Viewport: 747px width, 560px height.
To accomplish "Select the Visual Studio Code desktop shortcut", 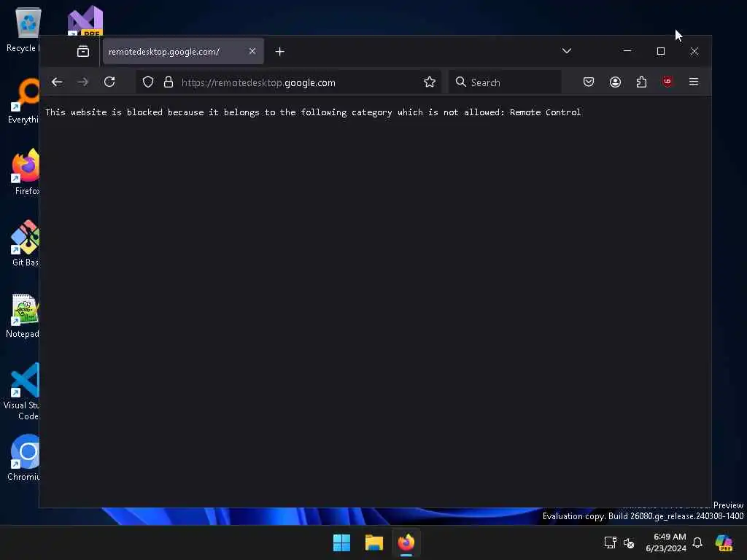I will click(22, 392).
